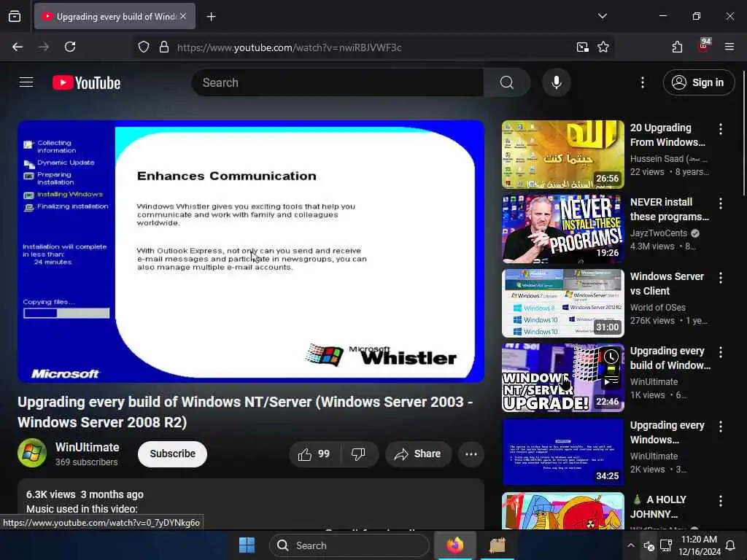Open the clock showing 11:20 AM

click(x=700, y=545)
